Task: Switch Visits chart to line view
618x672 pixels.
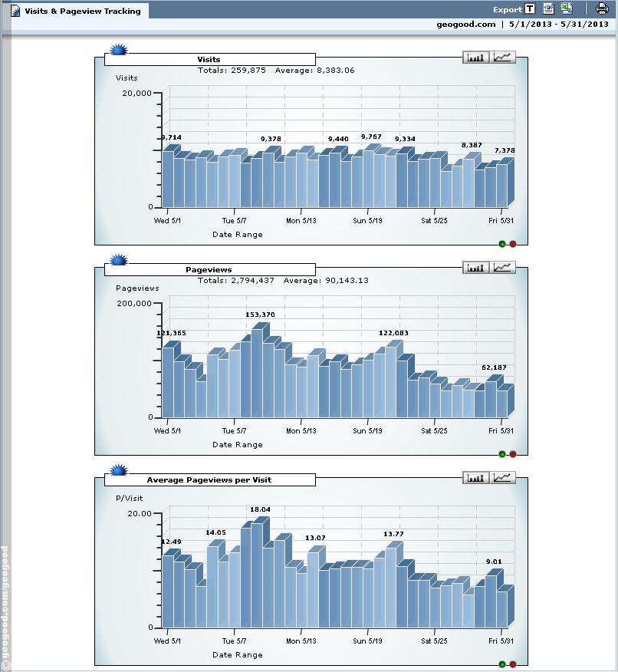Action: tap(503, 58)
